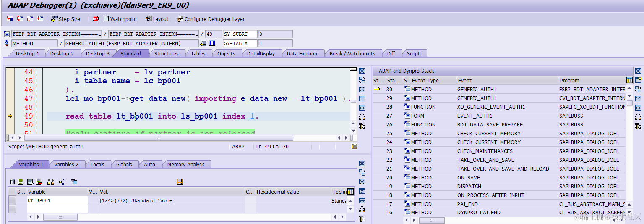Click the Program column header in stack

click(x=592, y=80)
